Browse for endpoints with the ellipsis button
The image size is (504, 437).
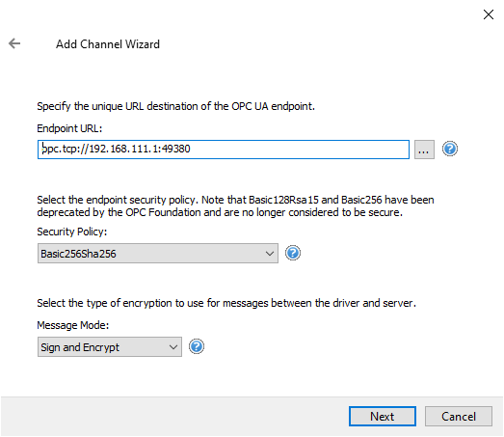click(424, 150)
